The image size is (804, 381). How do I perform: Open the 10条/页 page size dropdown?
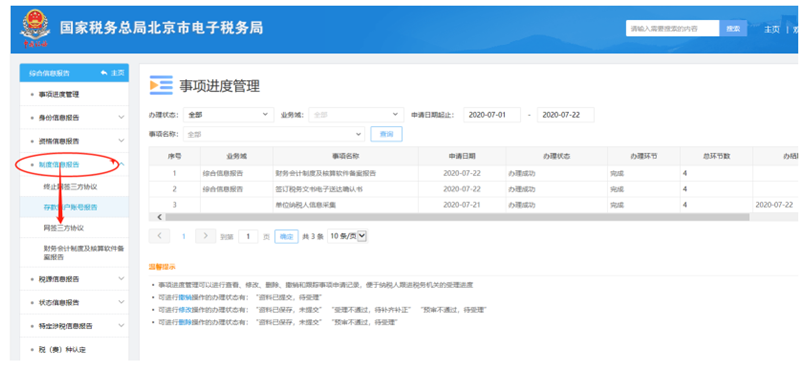tap(348, 236)
